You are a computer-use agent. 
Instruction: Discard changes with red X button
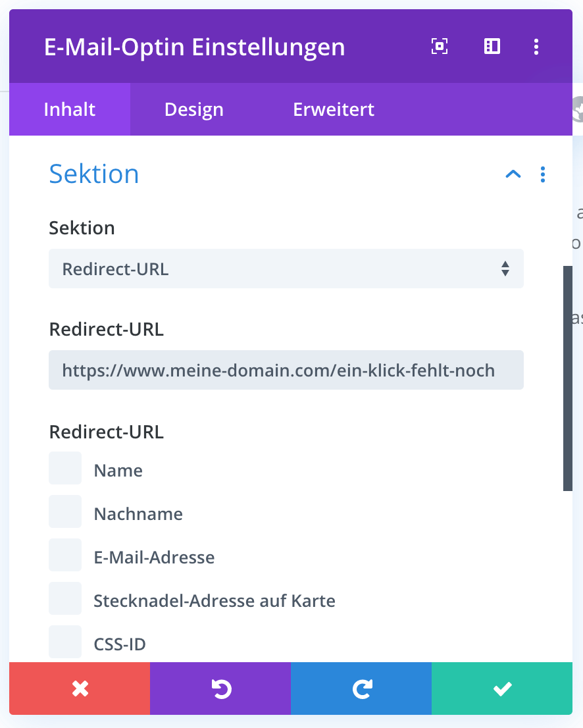click(80, 689)
